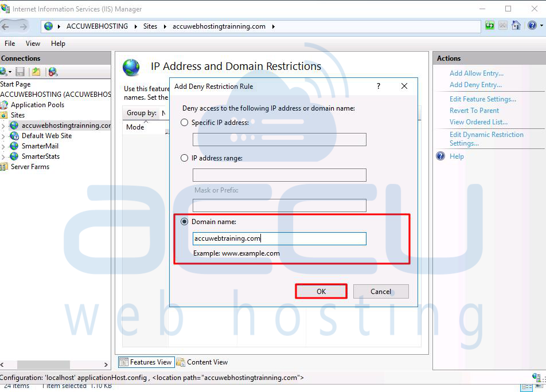The image size is (546, 392).
Task: Click the Up folder icon in Connections
Action: point(36,72)
